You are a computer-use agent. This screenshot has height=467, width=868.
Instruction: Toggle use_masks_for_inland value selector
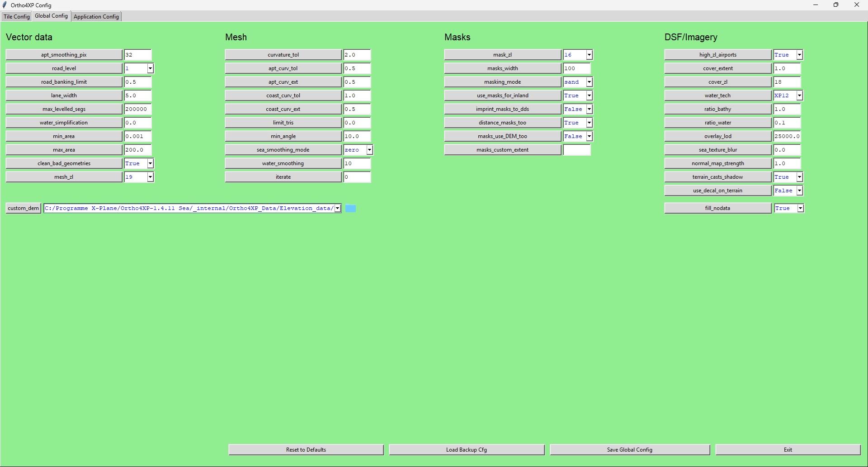tap(589, 95)
